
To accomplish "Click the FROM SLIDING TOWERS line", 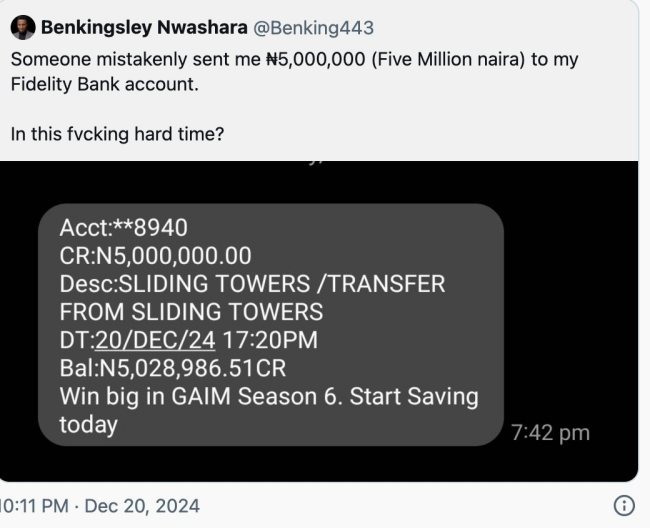I will [x=191, y=312].
